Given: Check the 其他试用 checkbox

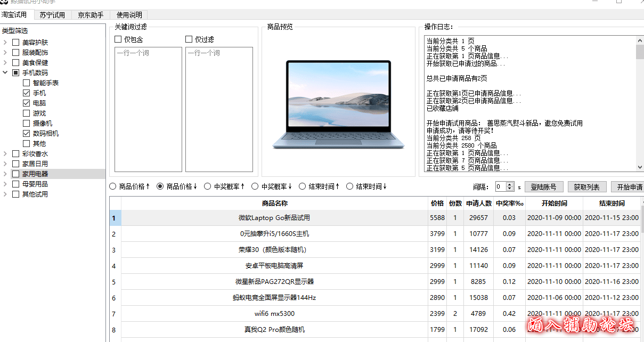Looking at the screenshot, I should 15,194.
